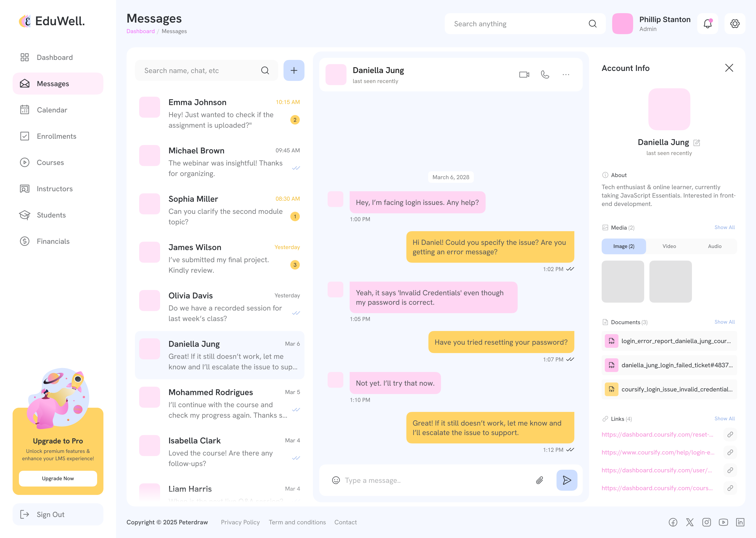Start a voice call using phone icon
Image resolution: width=756 pixels, height=538 pixels.
[x=545, y=75]
